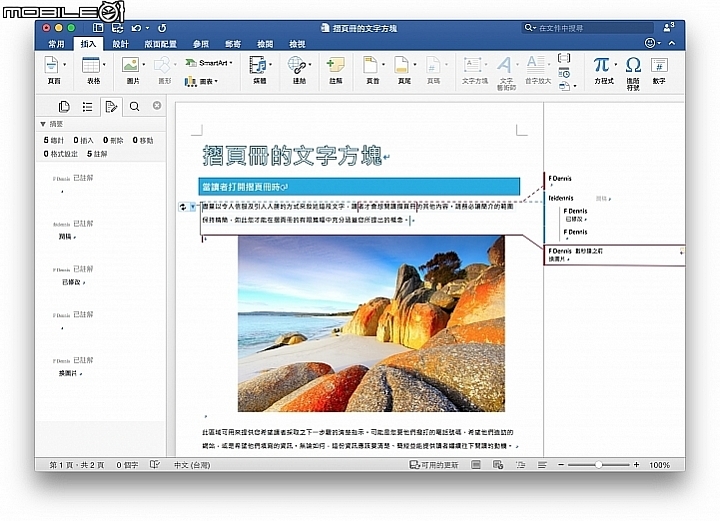Click the page count 第1頁,共2頁
This screenshot has width=720, height=521.
coord(77,465)
